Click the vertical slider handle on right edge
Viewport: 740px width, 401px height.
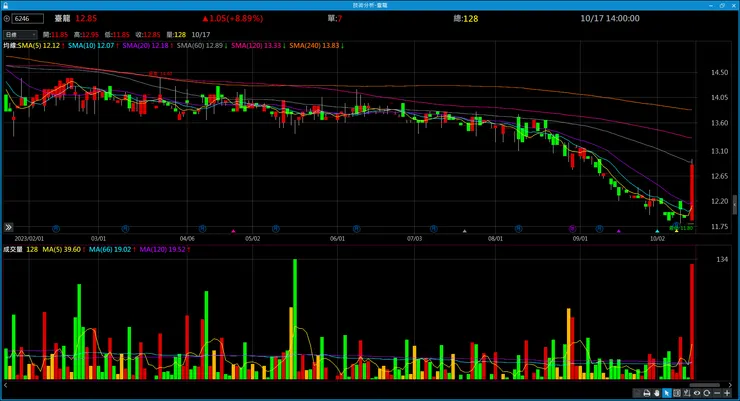pos(734,204)
